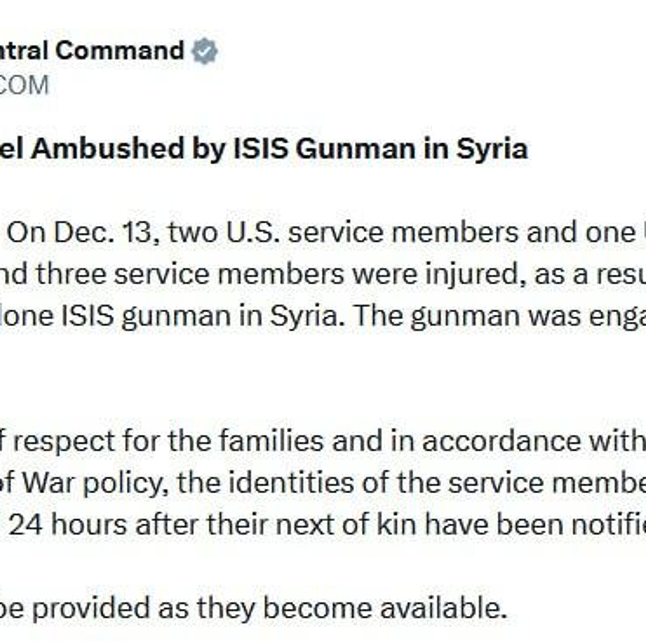
Task: Click the word "Ambushed" in the bold headline
Action: point(107,149)
